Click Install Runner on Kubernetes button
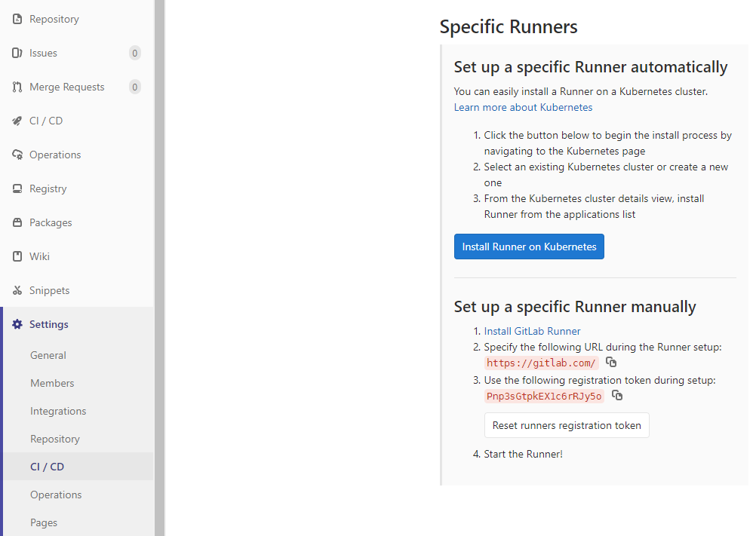 (529, 247)
